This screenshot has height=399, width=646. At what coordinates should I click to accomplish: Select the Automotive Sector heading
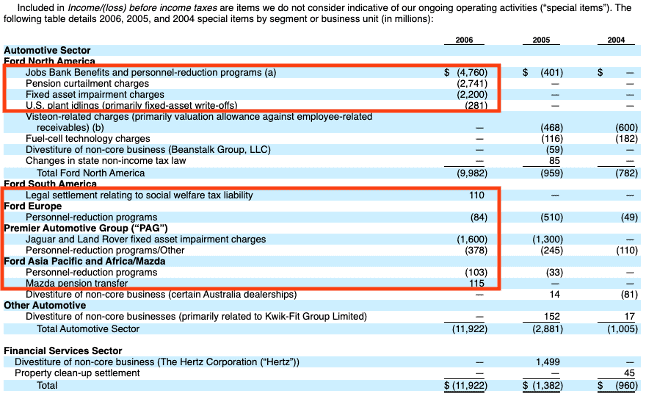tap(47, 50)
